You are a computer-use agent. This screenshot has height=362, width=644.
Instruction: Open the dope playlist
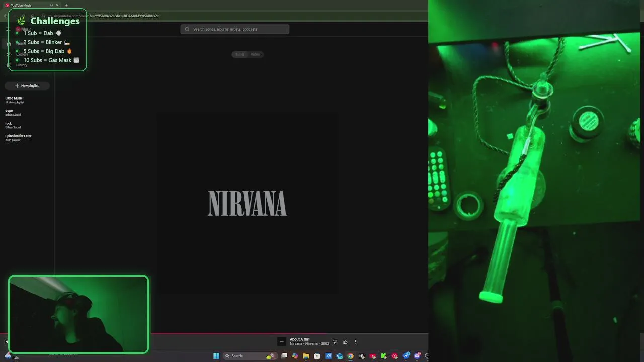(x=13, y=112)
